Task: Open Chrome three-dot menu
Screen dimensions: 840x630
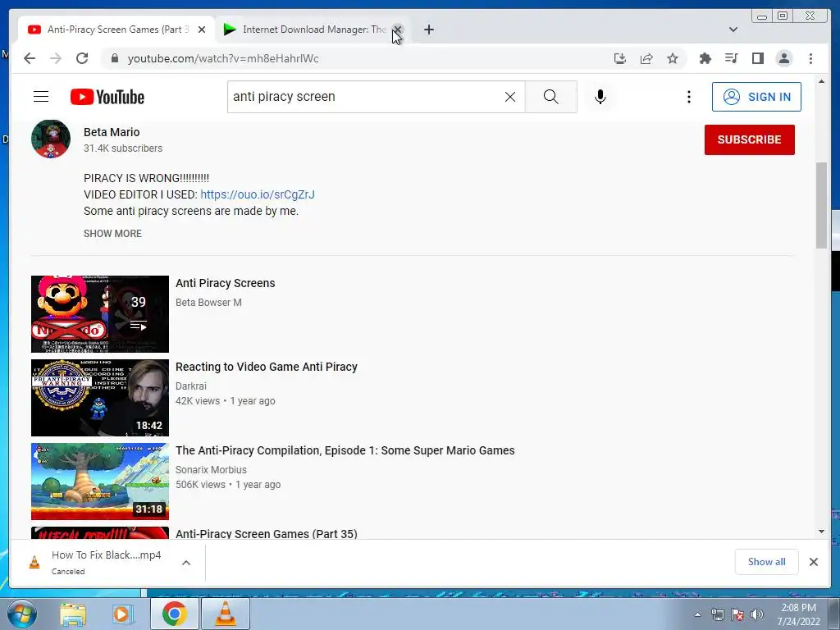Action: (810, 58)
